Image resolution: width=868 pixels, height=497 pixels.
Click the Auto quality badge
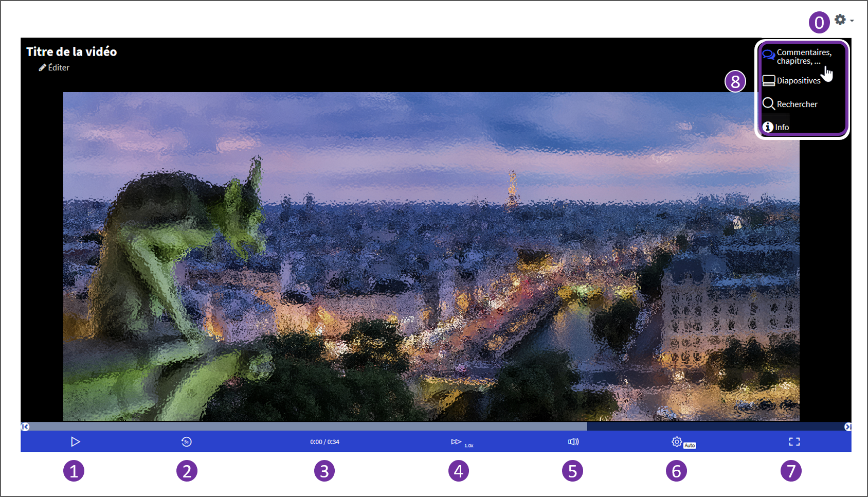(690, 446)
